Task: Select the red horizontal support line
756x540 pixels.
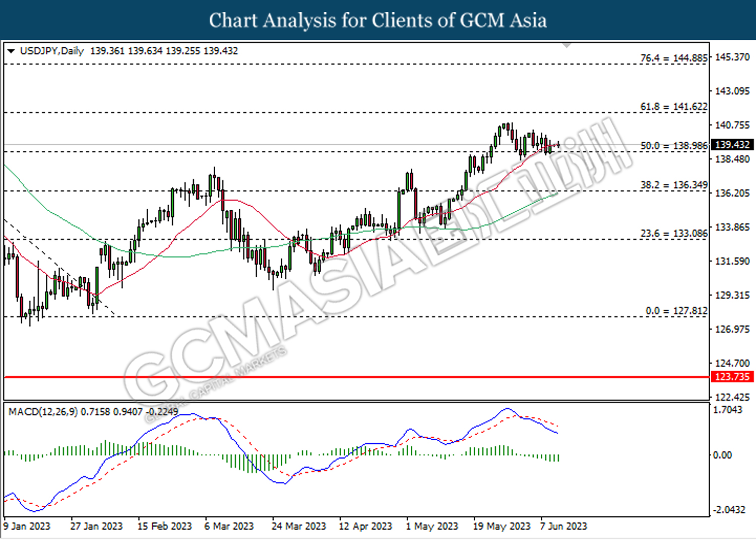Action: pos(356,377)
